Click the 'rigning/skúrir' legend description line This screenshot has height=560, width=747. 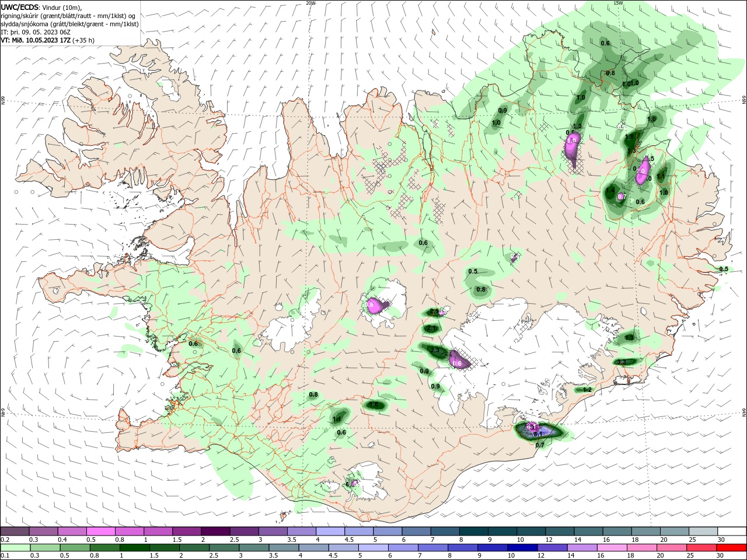(x=68, y=16)
